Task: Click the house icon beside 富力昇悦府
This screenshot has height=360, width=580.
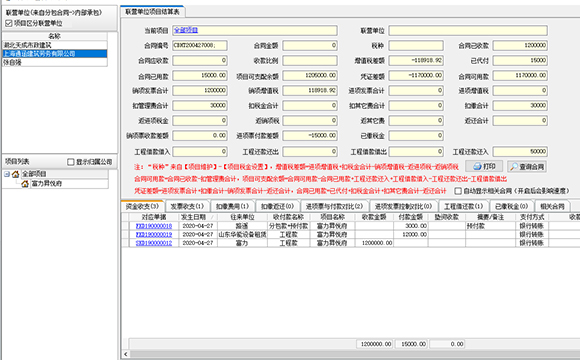Action: (25, 184)
